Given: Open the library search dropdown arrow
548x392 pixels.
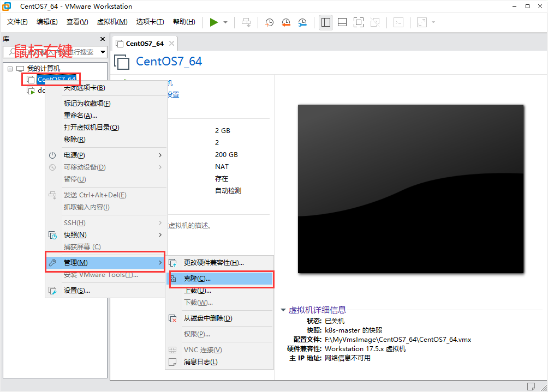Looking at the screenshot, I should point(103,52).
